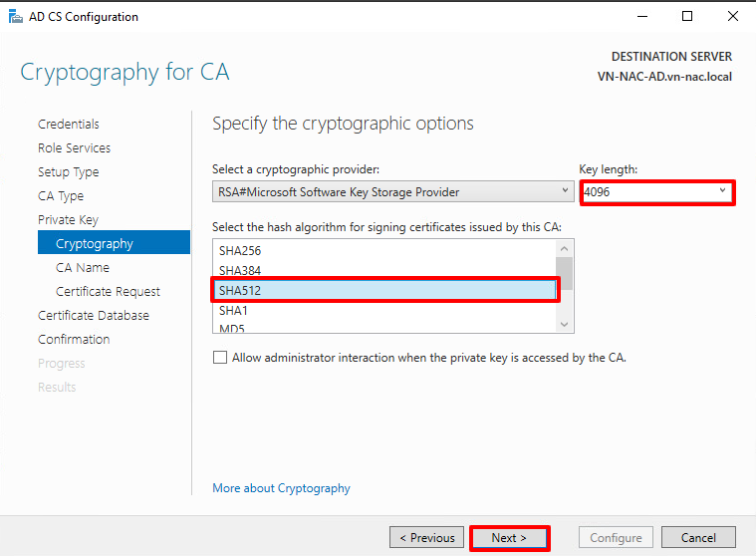The width and height of the screenshot is (756, 556).
Task: Click the < Previous button
Action: point(426,538)
